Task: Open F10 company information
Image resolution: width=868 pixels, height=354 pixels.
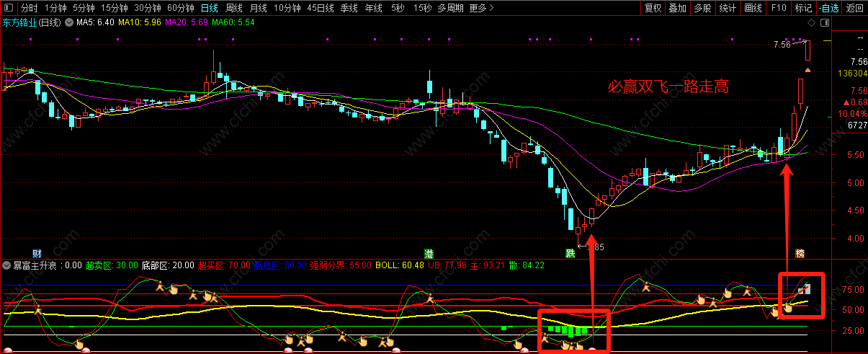Action: [x=778, y=9]
